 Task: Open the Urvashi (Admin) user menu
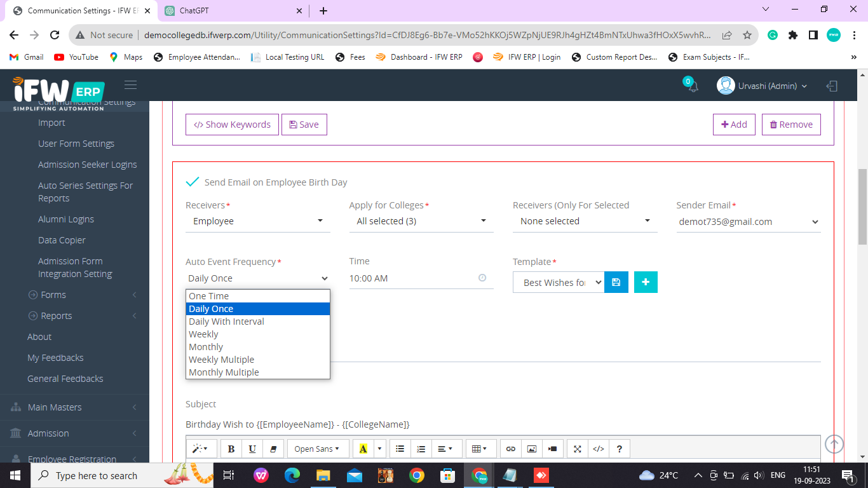pos(762,86)
